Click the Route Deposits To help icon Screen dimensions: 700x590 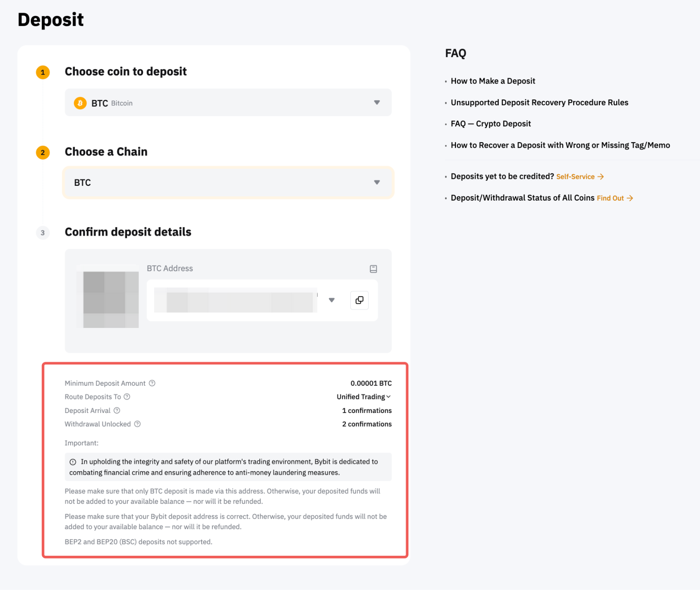(127, 396)
